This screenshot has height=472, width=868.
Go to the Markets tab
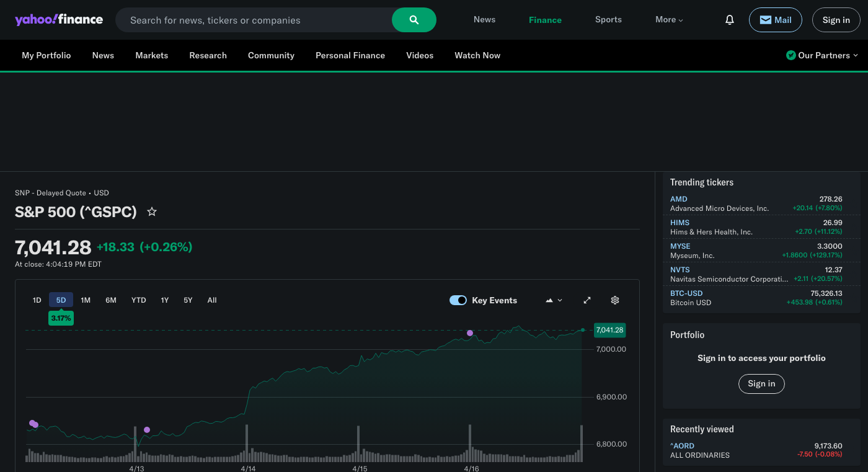(152, 55)
